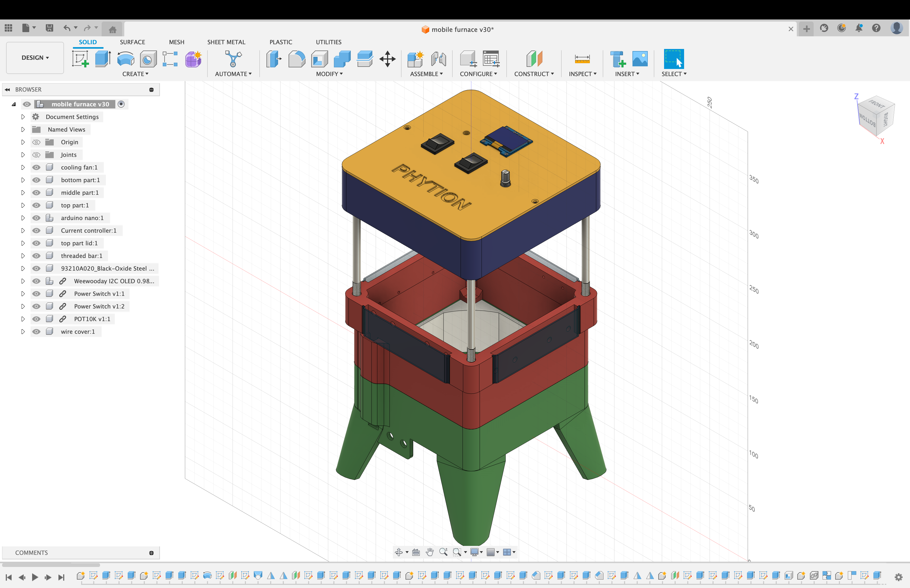910x588 pixels.
Task: Expand the top part:1 component tree
Action: pyautogui.click(x=21, y=205)
